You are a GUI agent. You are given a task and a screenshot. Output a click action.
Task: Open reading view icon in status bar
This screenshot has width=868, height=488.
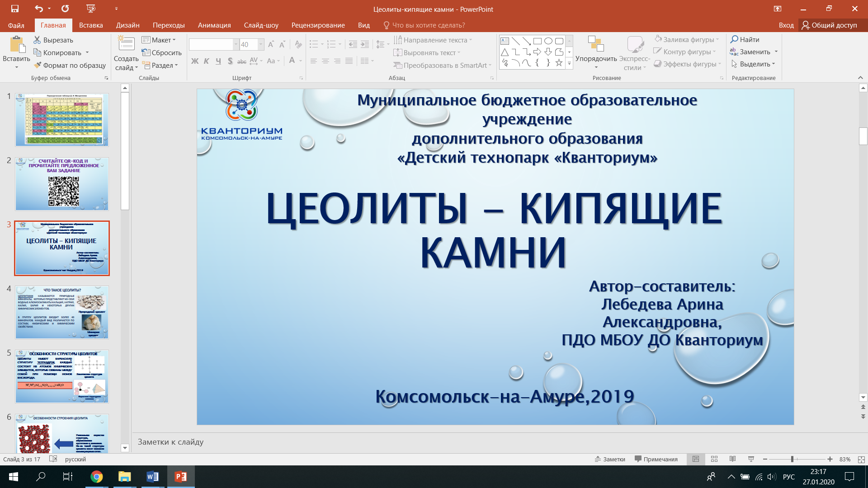pos(732,459)
